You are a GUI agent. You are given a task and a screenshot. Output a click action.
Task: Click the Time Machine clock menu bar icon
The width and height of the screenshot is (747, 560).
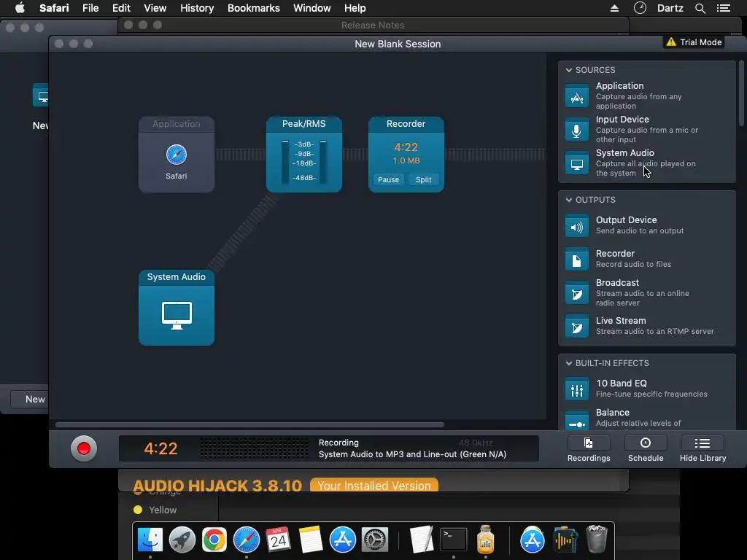pos(640,7)
